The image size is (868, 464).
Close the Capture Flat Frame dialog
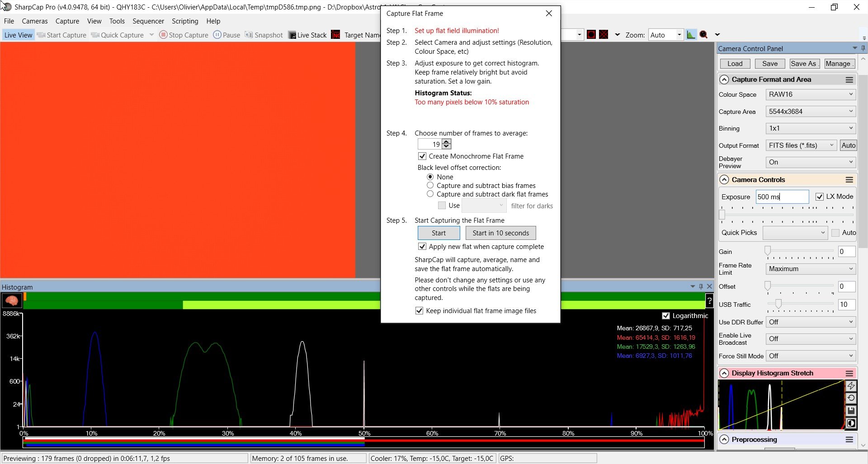(x=549, y=14)
